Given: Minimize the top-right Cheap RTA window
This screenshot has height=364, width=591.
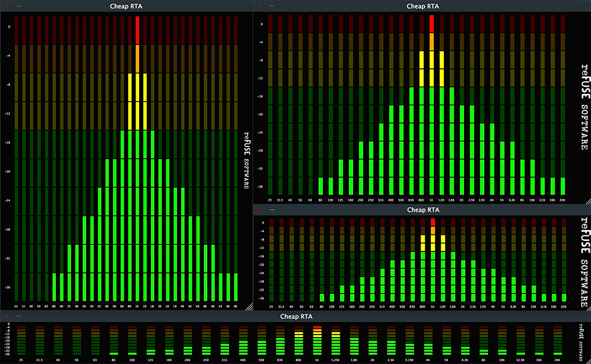Looking at the screenshot, I should point(271,6).
